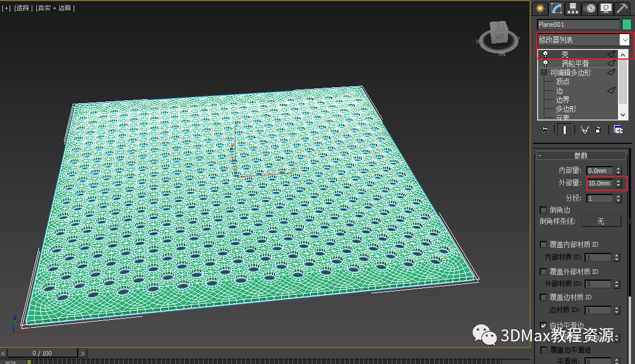Toggle the 涡轮平滑 modifier lightbulb

(x=545, y=63)
